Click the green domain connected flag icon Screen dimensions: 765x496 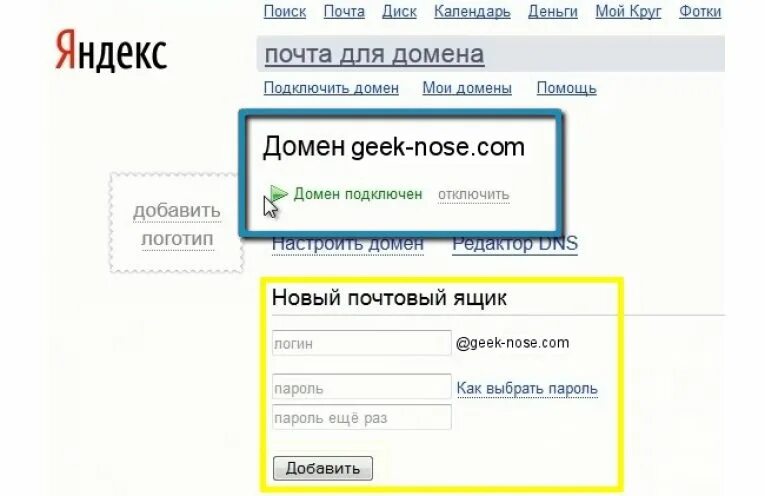pos(279,194)
